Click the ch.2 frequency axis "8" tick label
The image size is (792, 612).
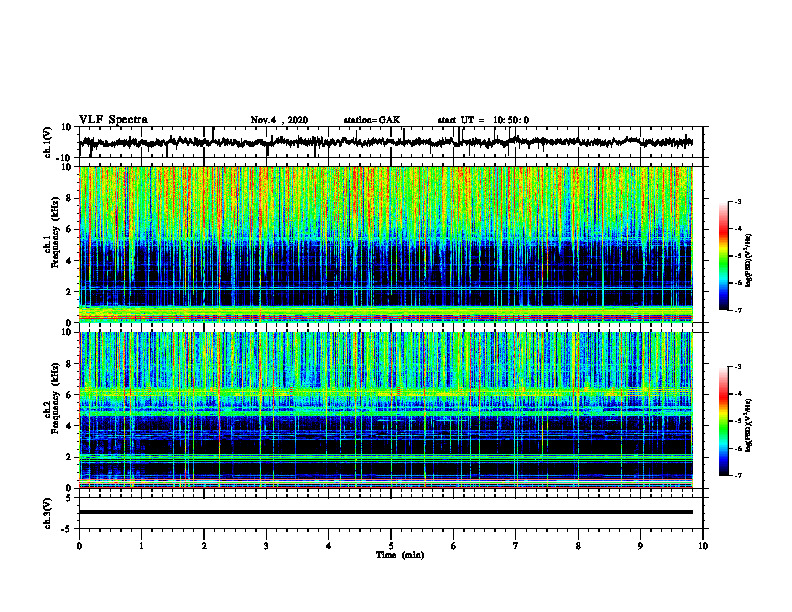69,364
